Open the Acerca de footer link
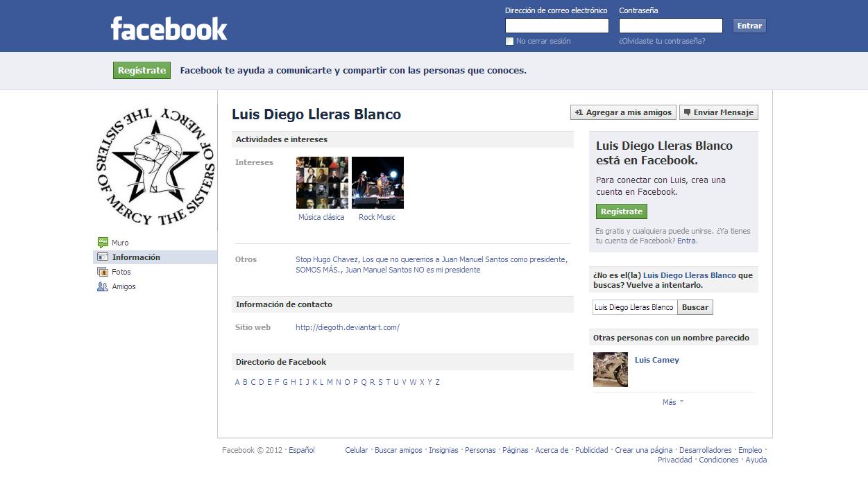Screen dimensions: 868x493 552,450
